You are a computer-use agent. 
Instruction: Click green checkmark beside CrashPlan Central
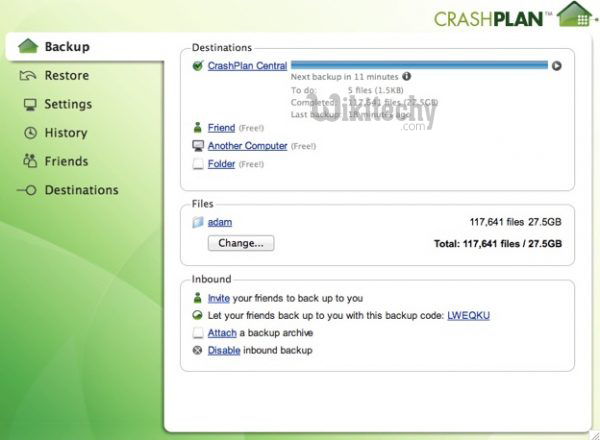click(x=197, y=66)
